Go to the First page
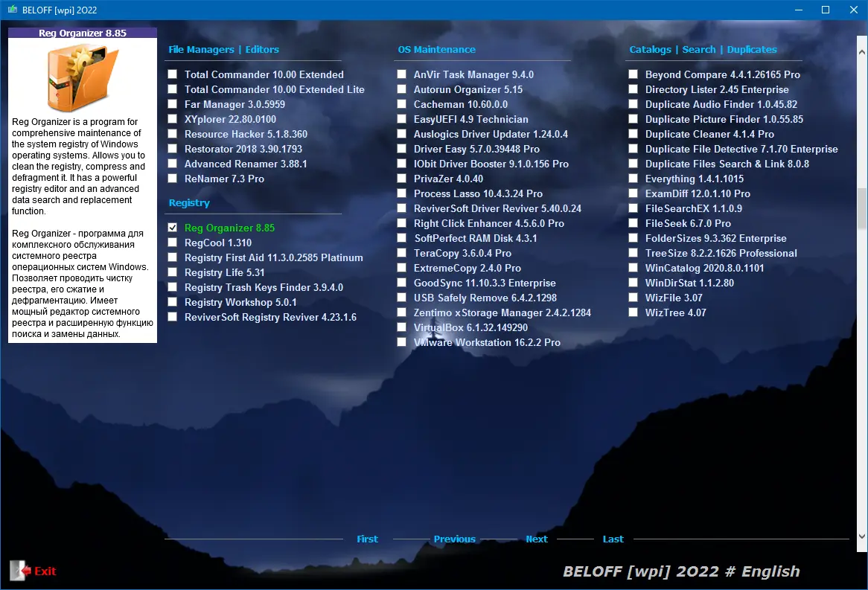This screenshot has width=868, height=590. 367,539
